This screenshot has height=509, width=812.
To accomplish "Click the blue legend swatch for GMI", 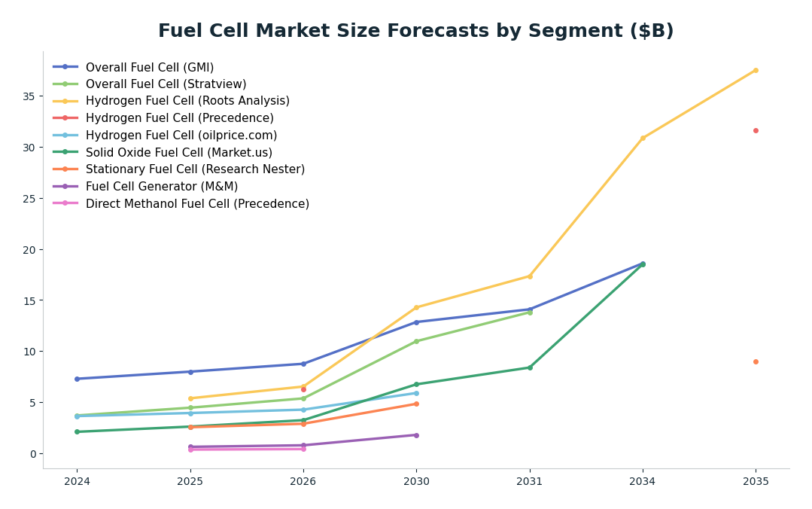I will [x=65, y=67].
